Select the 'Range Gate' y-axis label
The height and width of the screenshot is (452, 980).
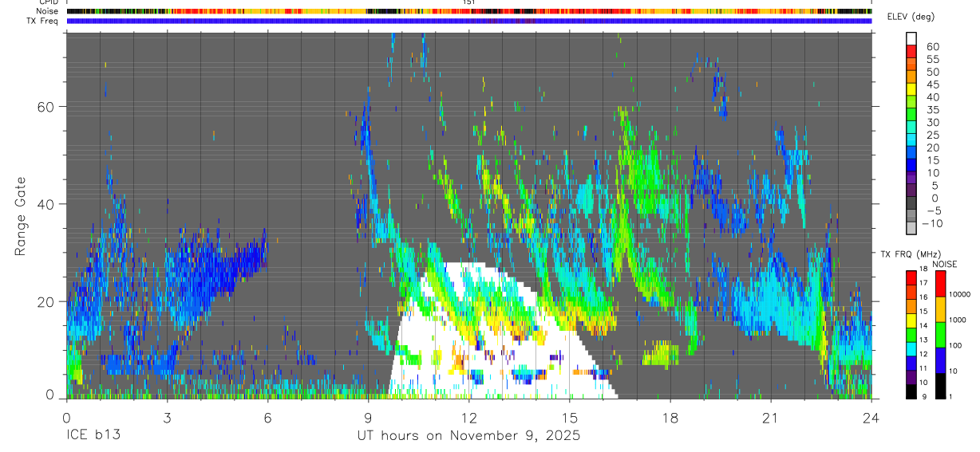point(21,215)
